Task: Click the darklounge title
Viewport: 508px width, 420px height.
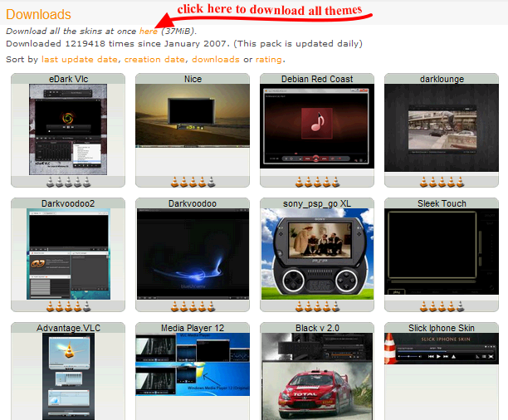Action: pyautogui.click(x=442, y=79)
